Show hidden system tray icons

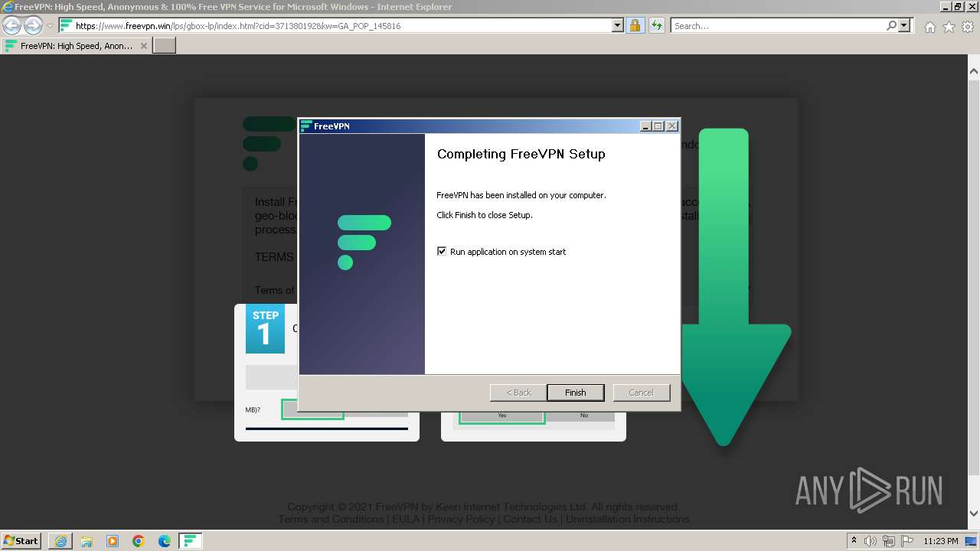[854, 540]
